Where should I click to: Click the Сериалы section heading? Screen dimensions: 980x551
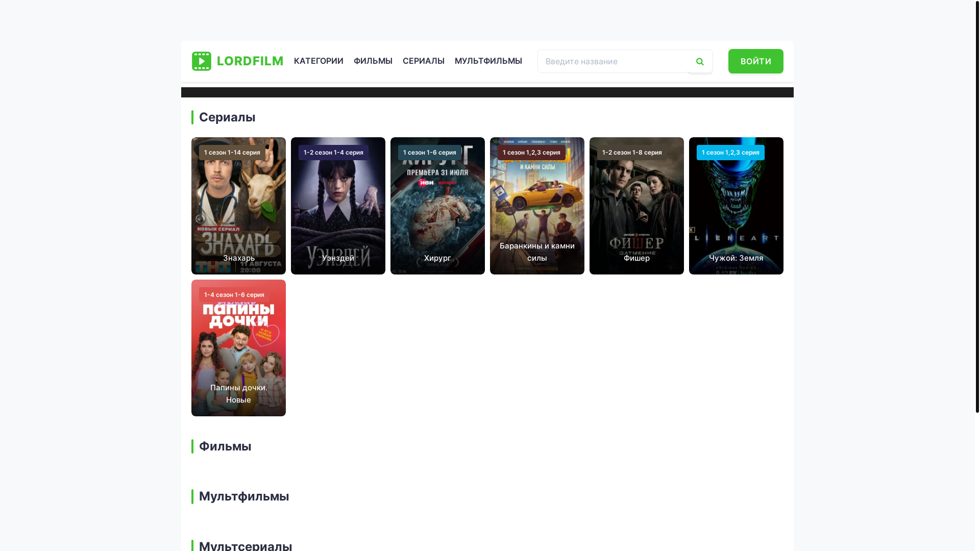(x=227, y=117)
